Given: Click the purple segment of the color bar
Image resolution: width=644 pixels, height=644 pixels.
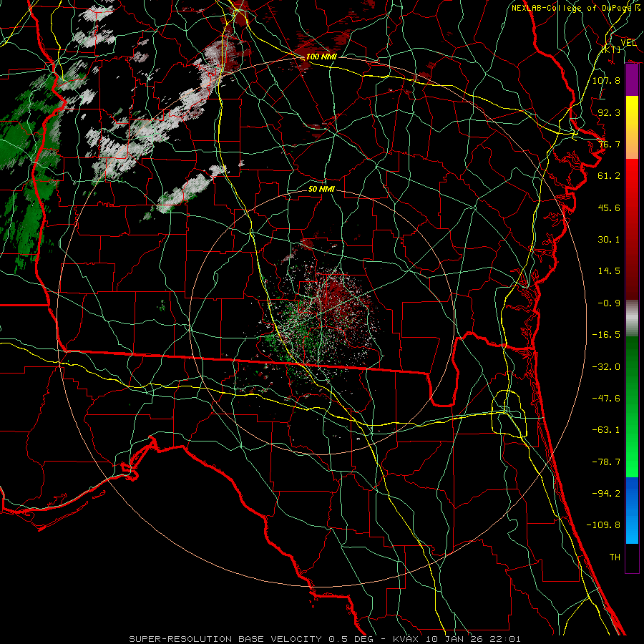Looking at the screenshot, I should click(x=632, y=80).
